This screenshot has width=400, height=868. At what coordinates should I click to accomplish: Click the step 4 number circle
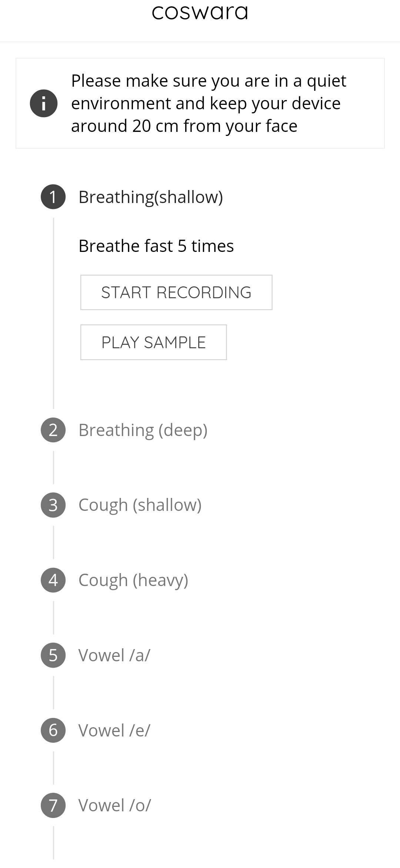pos(53,580)
